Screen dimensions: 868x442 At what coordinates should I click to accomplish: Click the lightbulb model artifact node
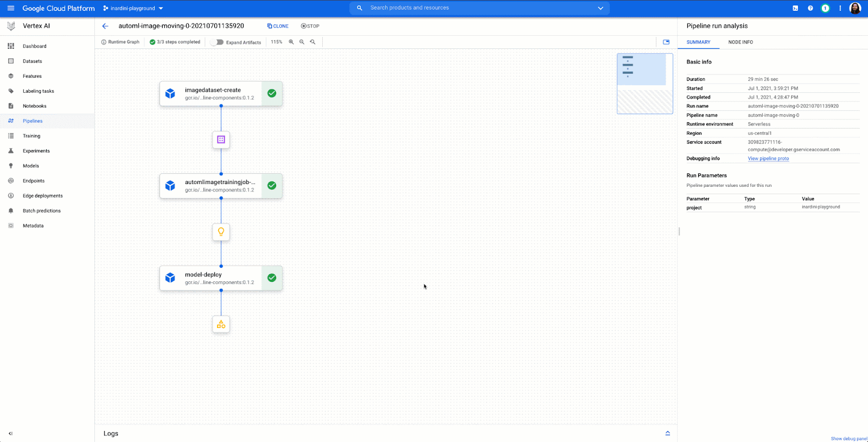[221, 232]
